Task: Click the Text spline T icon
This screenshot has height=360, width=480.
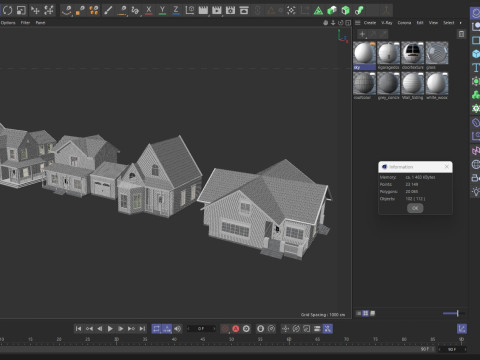Action: pos(476,67)
